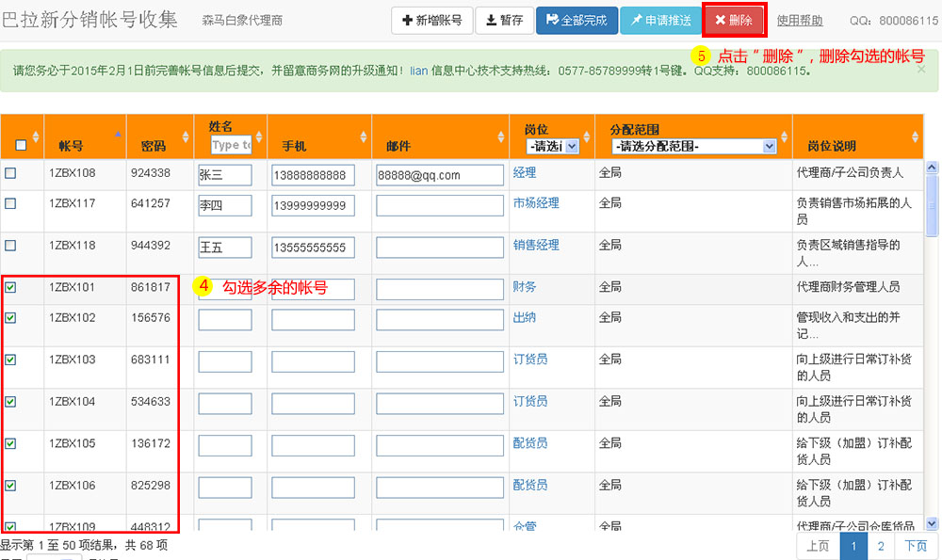Click phone field containing 13999999999

click(313, 206)
